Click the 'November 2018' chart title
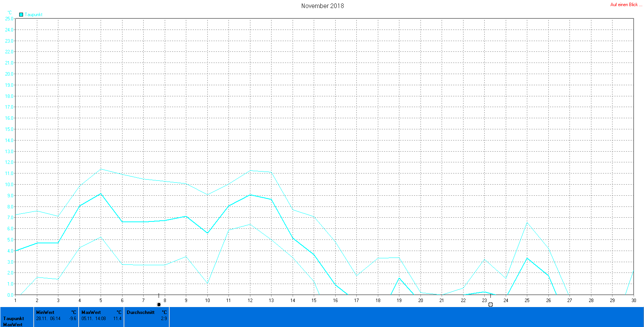Image resolution: width=644 pixels, height=327 pixels. tap(323, 6)
